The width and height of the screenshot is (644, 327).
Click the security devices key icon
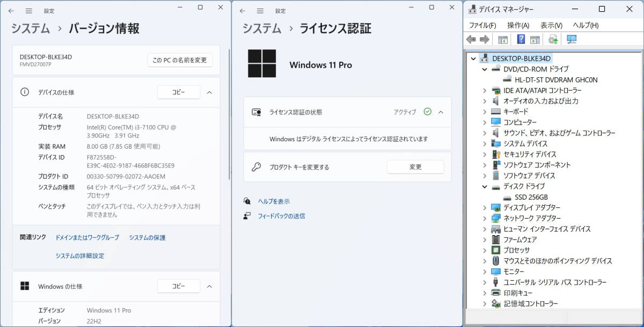pos(496,154)
